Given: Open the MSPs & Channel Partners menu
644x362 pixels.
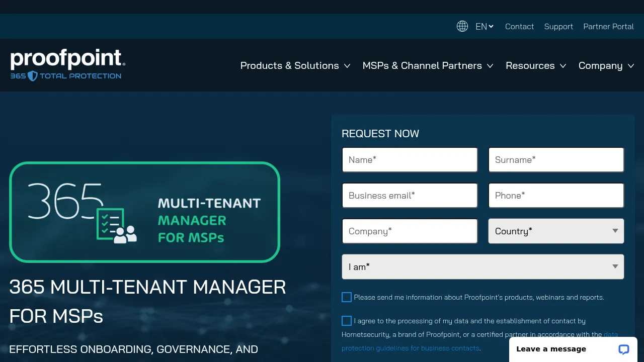Looking at the screenshot, I should (428, 66).
